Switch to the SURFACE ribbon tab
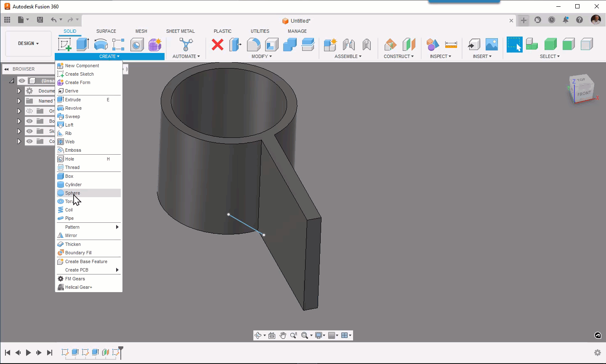 coord(106,31)
